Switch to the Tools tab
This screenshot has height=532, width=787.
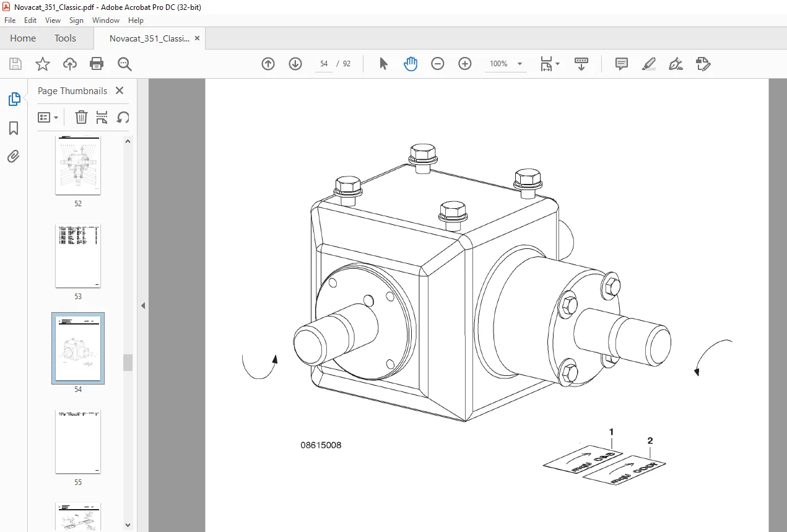65,38
